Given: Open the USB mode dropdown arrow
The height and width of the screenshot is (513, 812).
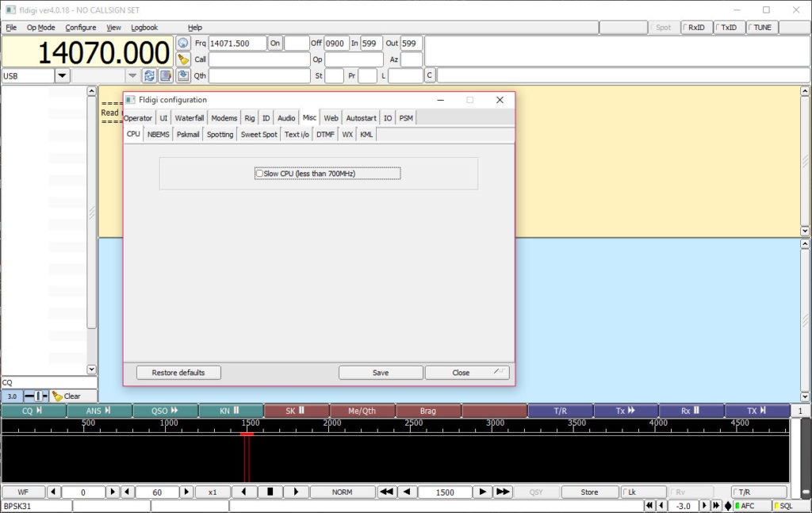Looking at the screenshot, I should tap(62, 75).
